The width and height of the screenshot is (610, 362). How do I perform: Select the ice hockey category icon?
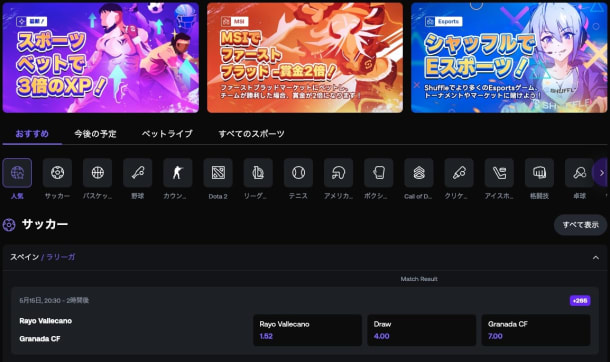point(499,173)
